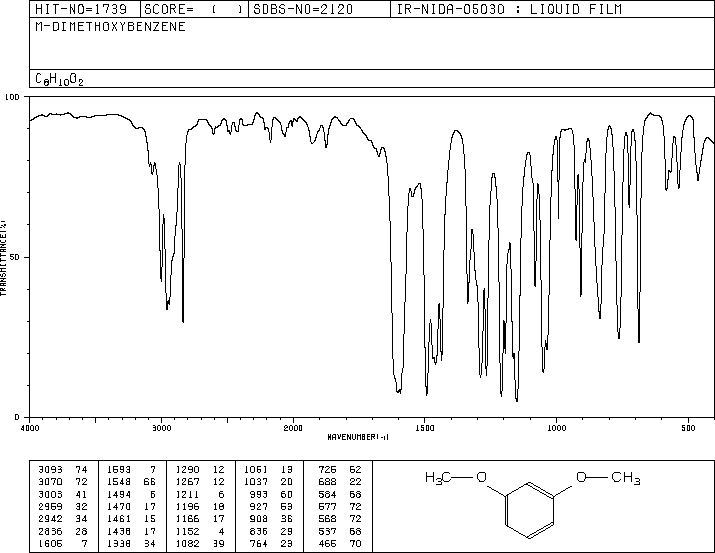Click transmittance value 74 beside 3093
This screenshot has height=553, width=715.
[81, 470]
